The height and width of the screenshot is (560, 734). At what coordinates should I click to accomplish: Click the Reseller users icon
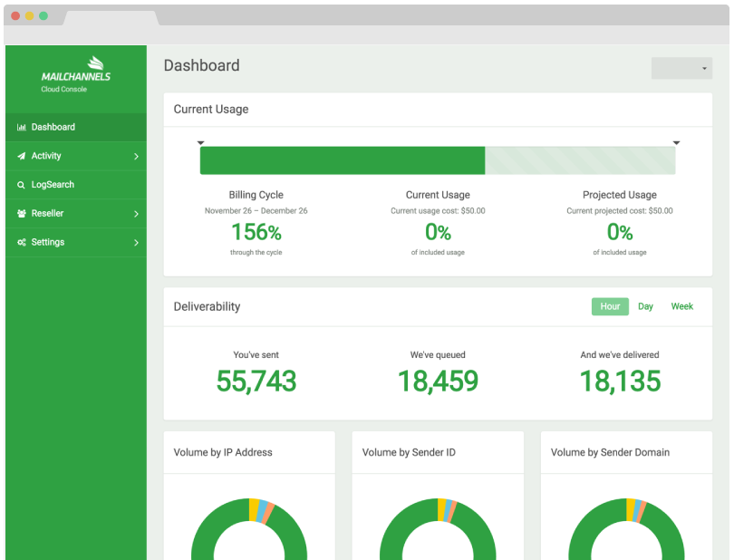(21, 214)
